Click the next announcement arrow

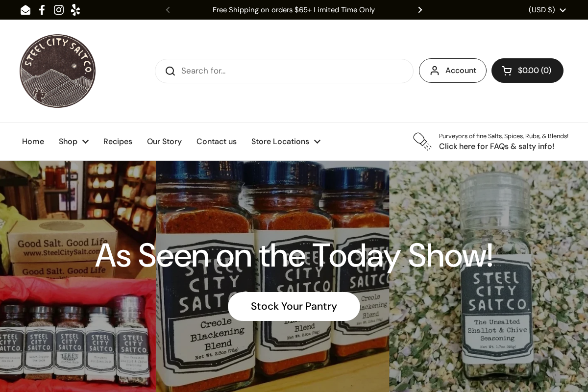[420, 10]
